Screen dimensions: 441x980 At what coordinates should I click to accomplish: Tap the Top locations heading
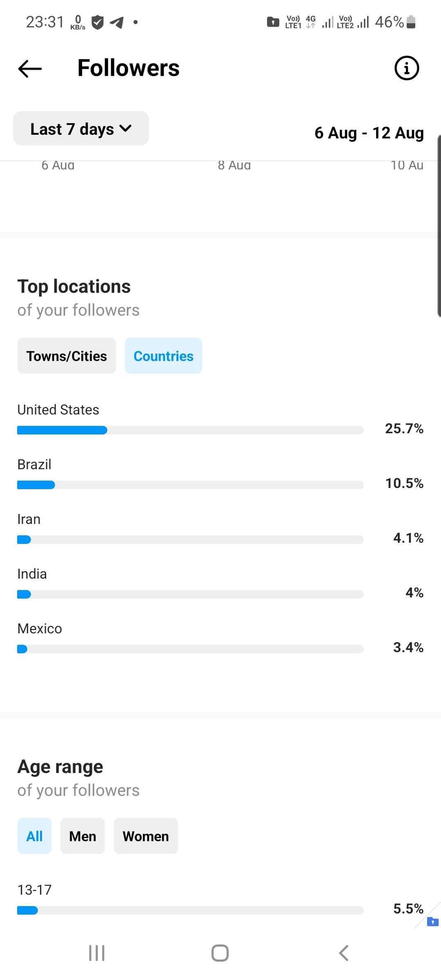(x=74, y=286)
